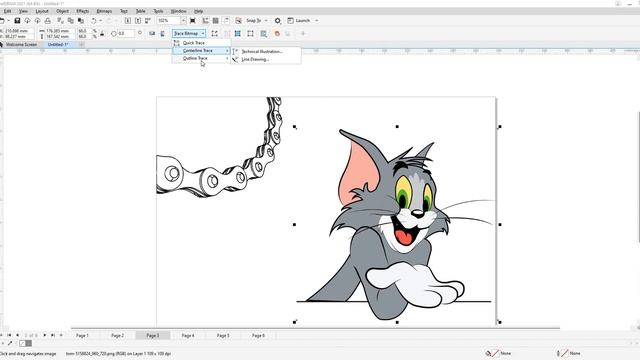Click the blue bitmap mask icon
Viewport: 640px width, 360px height.
point(238,33)
